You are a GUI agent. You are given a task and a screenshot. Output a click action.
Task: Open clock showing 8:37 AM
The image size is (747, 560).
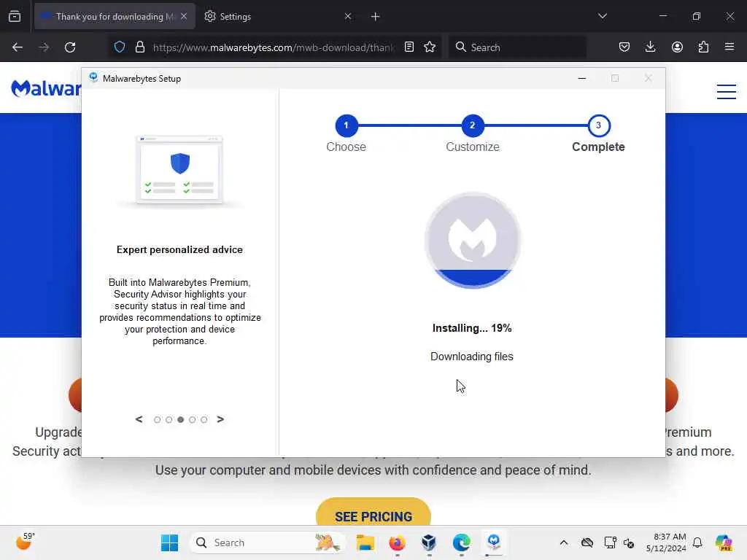tap(666, 542)
